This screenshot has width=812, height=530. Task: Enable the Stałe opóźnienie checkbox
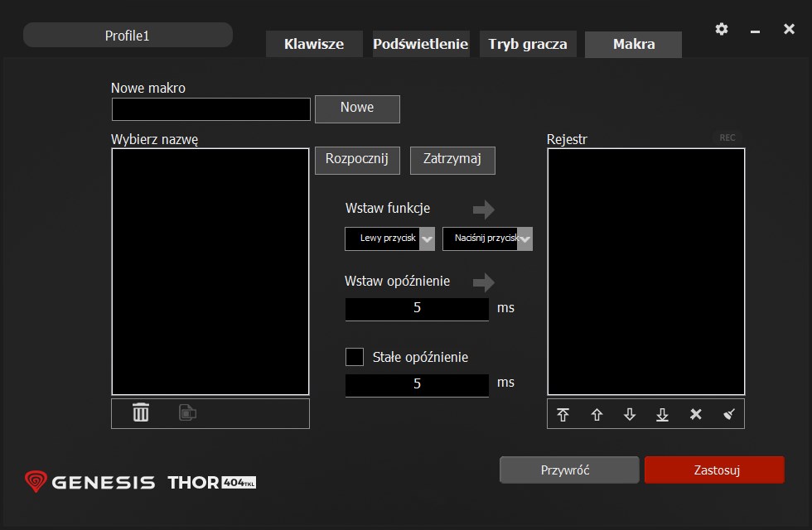(x=355, y=357)
